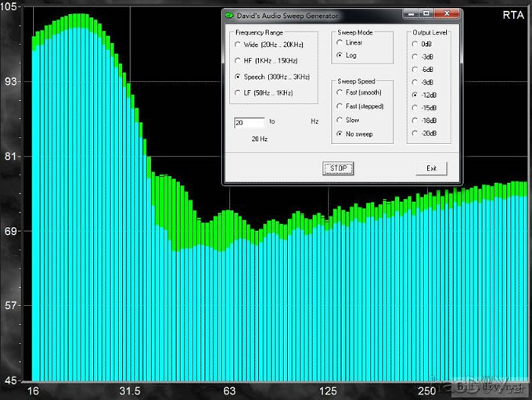Select Fast (stepped) sweep speed
532x400 pixels.
[x=339, y=106]
